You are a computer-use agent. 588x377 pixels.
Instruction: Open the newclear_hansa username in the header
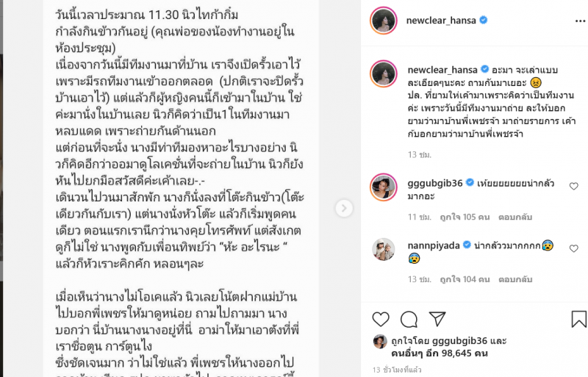click(x=441, y=21)
